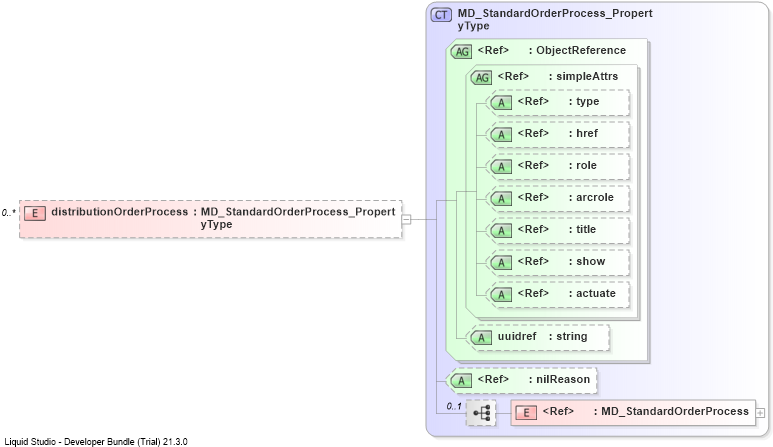Screen dimensions: 773x447
Task: Click the A icon of title attribute
Action: (501, 231)
